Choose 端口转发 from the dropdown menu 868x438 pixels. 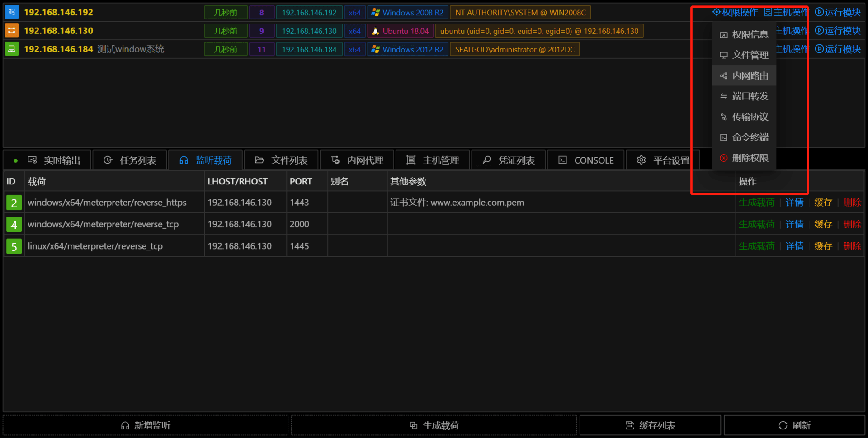744,96
